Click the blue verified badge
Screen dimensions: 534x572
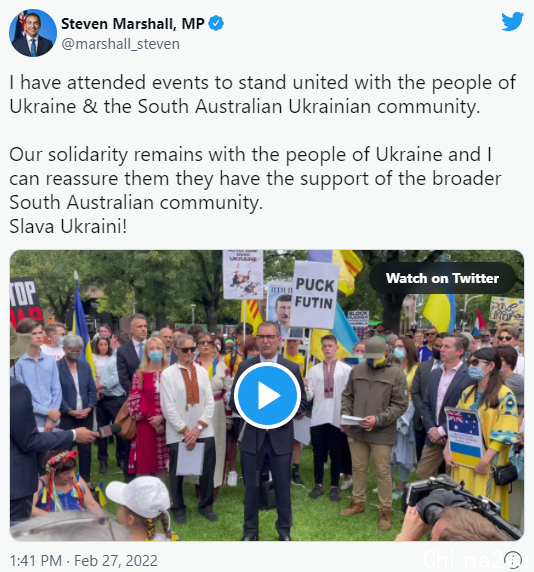(x=216, y=24)
